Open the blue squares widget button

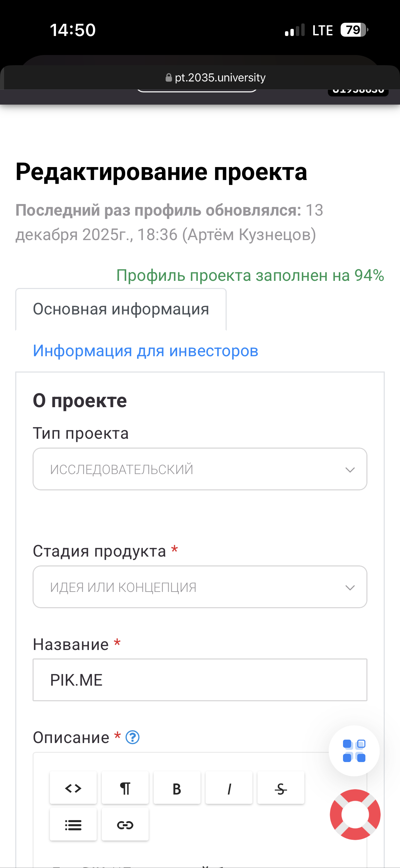(354, 751)
